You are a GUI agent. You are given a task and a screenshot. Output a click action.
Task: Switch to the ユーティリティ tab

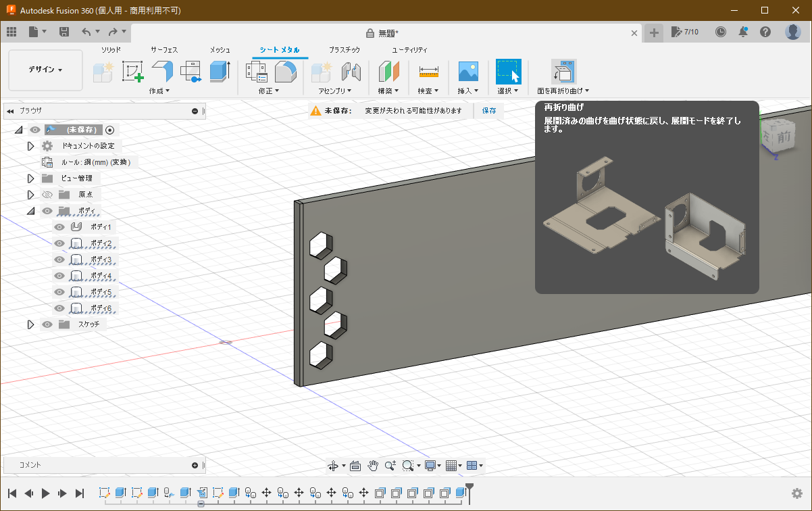pos(410,50)
